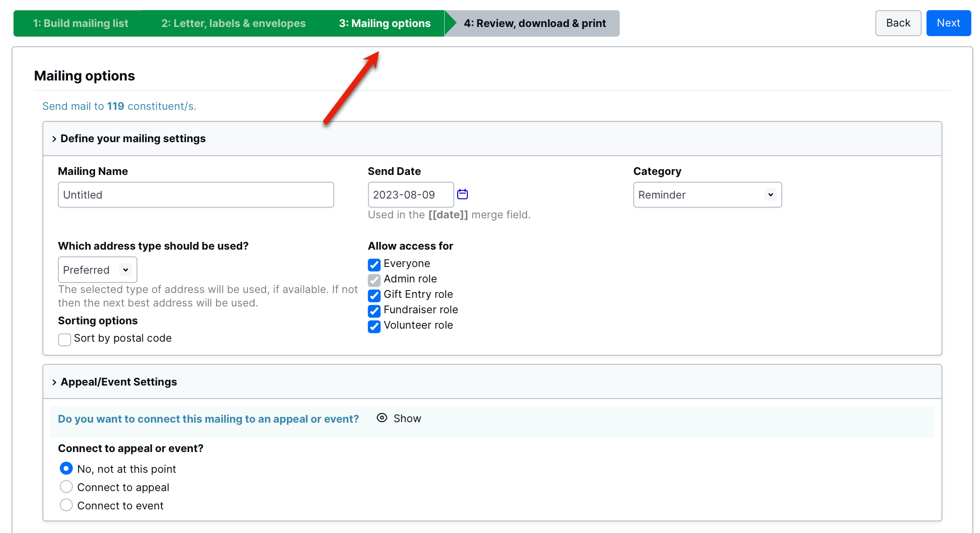This screenshot has width=980, height=533.
Task: Uncheck the Gift Entry role checkbox
Action: (374, 295)
